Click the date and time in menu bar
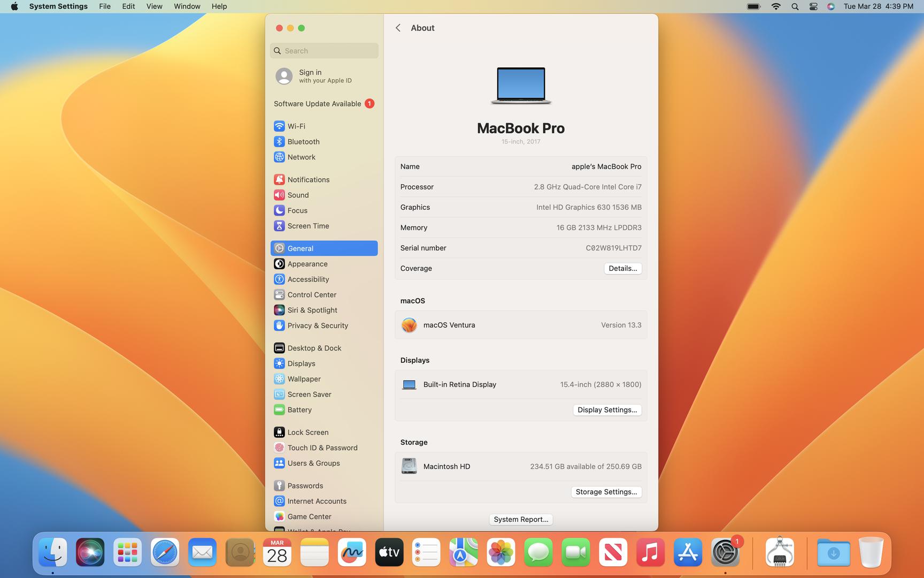The height and width of the screenshot is (578, 924). (878, 6)
